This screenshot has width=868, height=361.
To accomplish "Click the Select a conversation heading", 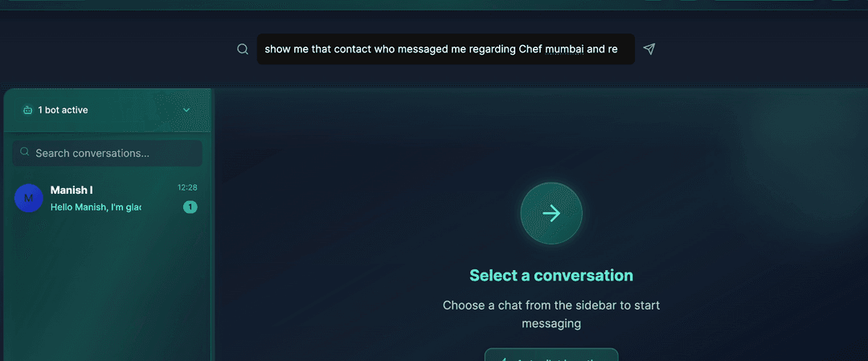I will pos(551,275).
